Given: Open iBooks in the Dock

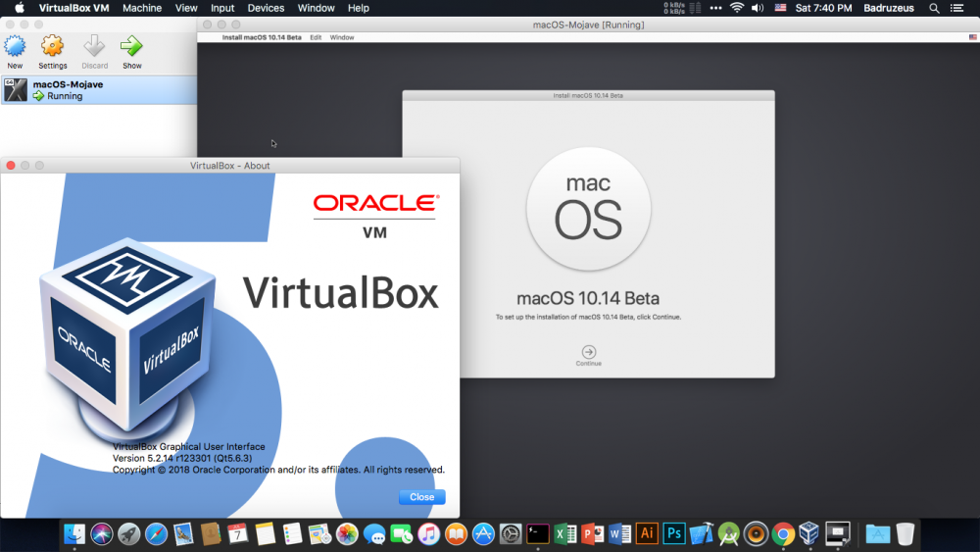Looking at the screenshot, I should click(x=457, y=534).
